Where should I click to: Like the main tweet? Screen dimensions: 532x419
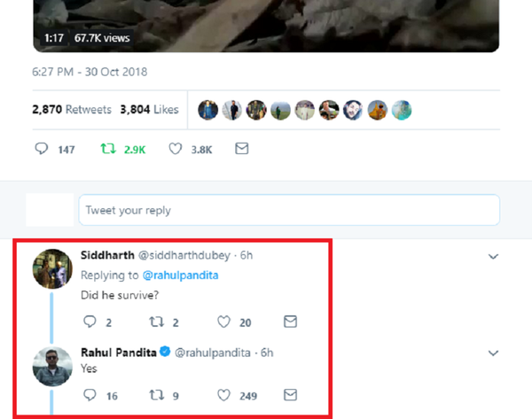[175, 150]
